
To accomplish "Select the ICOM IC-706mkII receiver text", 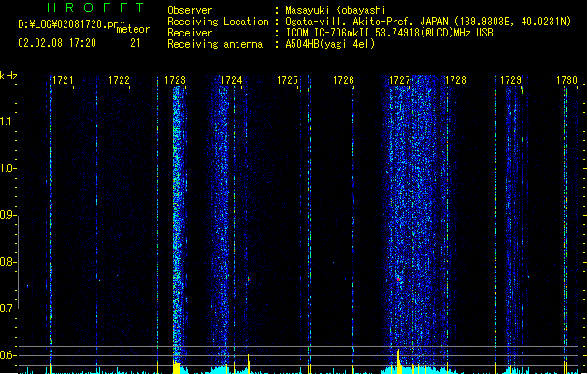I will (389, 33).
